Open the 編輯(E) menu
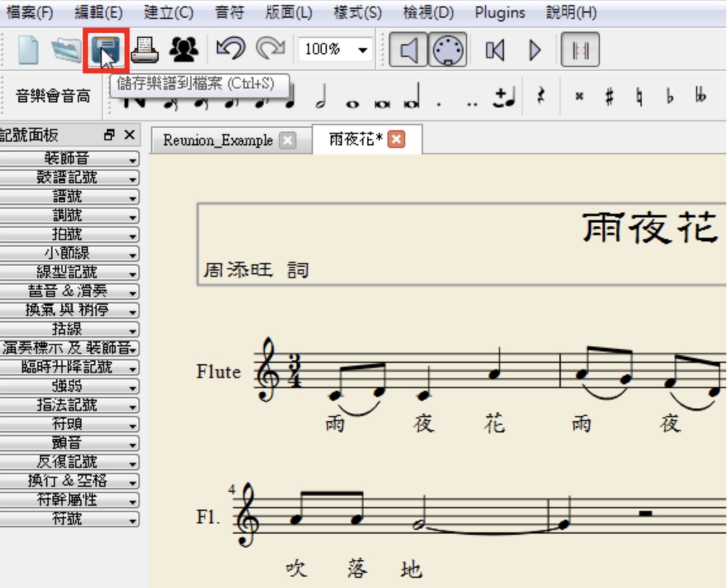The image size is (727, 588). pos(98,13)
